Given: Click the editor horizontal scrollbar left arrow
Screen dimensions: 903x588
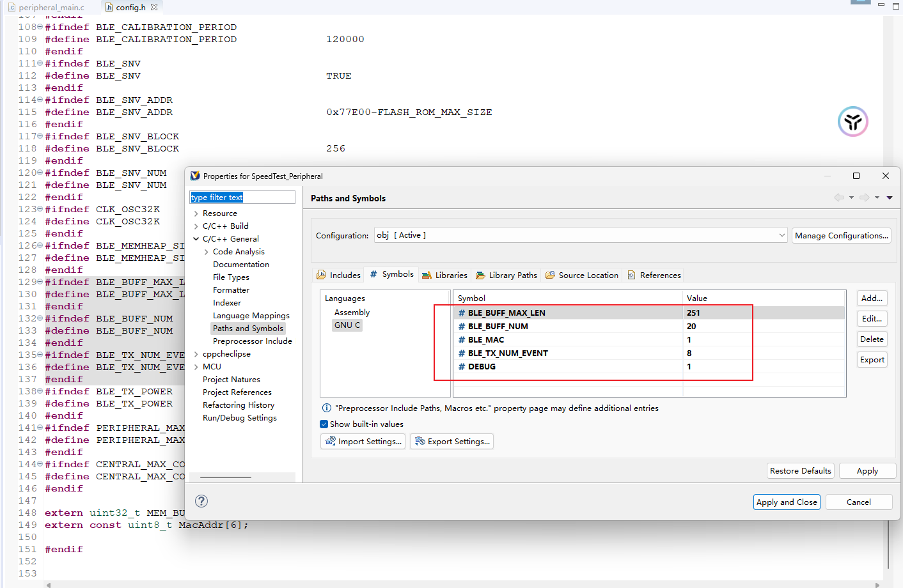Looking at the screenshot, I should point(49,584).
